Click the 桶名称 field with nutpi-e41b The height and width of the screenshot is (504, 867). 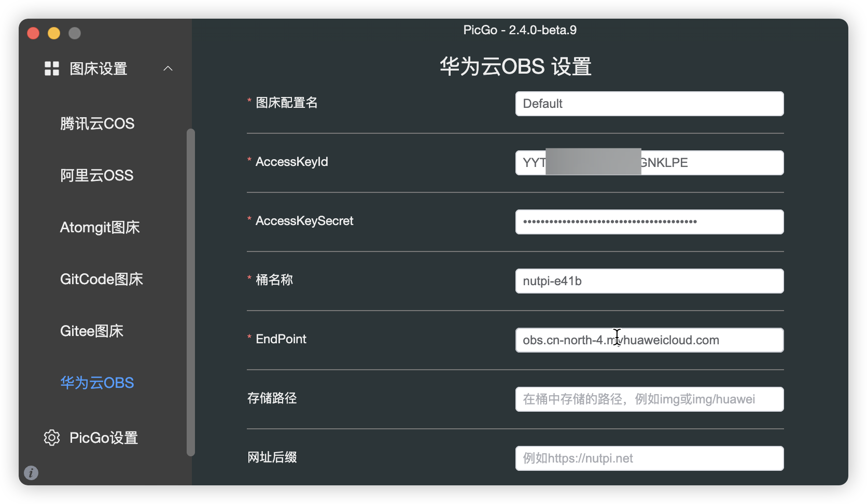coord(649,281)
